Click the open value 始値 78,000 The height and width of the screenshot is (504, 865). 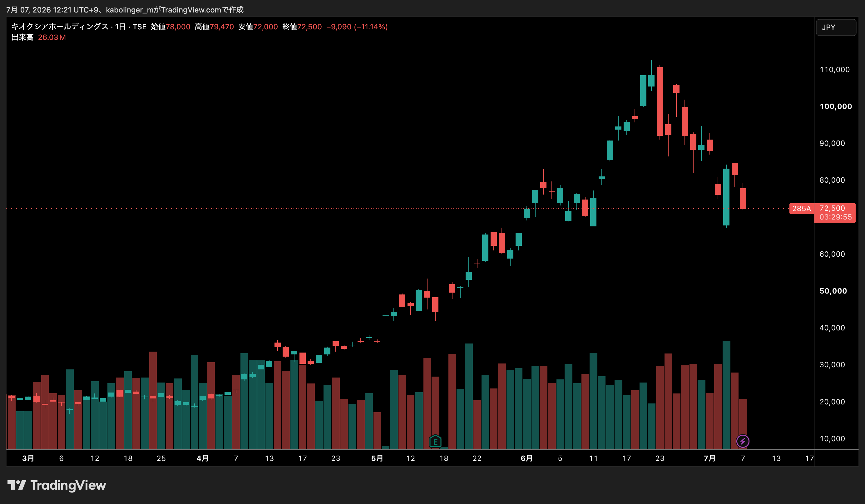coord(171,27)
